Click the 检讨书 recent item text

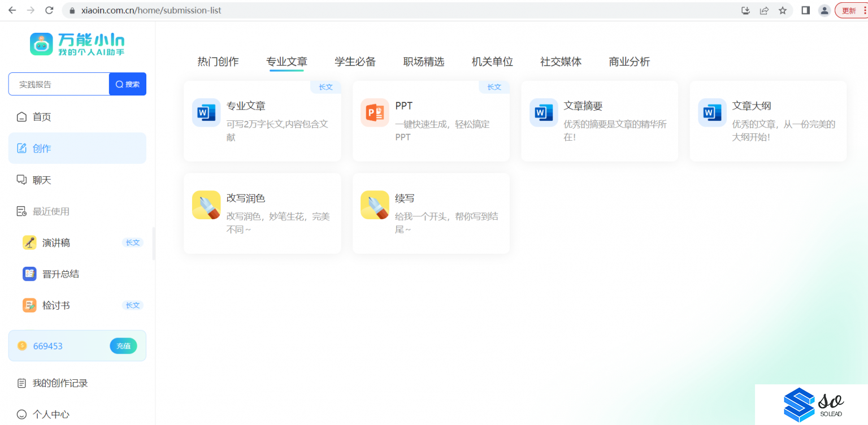56,306
